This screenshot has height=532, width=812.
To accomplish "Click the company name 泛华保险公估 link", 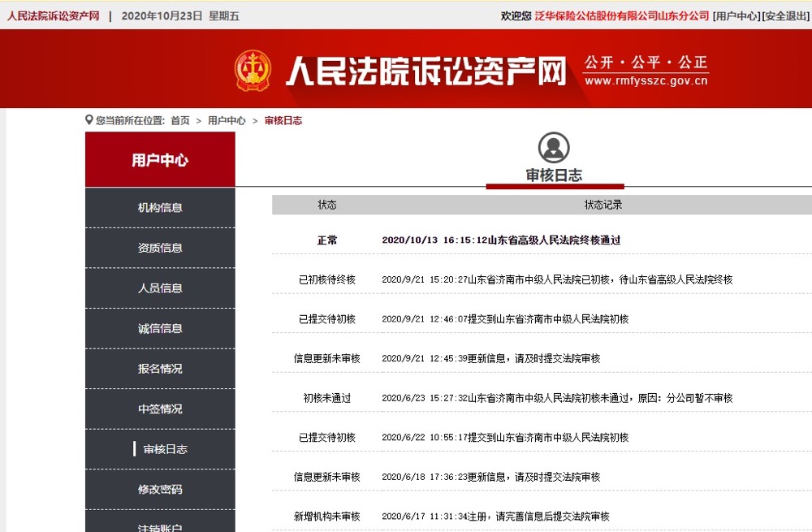I will pyautogui.click(x=622, y=16).
